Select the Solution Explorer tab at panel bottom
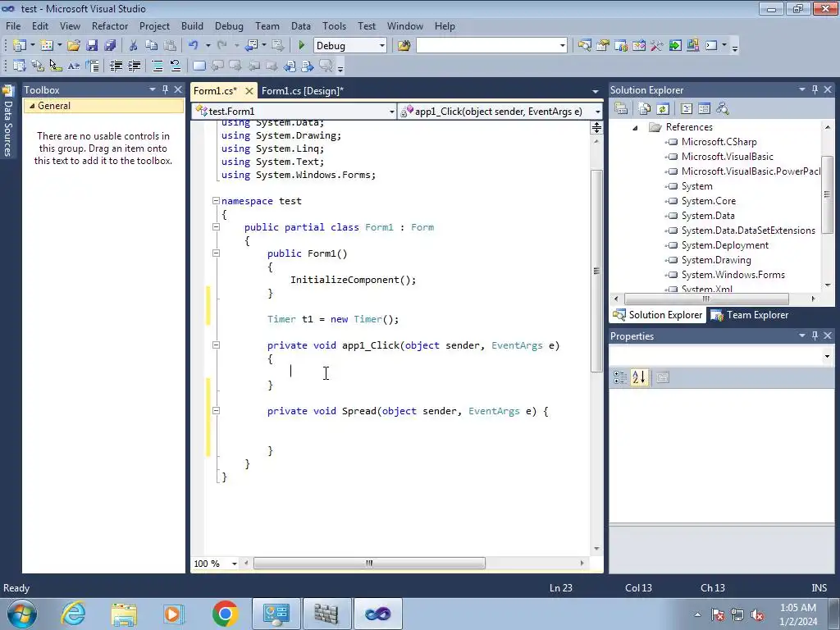840x630 pixels. pyautogui.click(x=658, y=315)
